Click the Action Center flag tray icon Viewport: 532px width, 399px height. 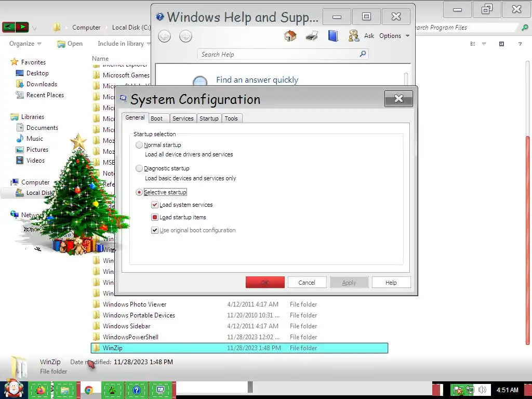click(x=458, y=390)
